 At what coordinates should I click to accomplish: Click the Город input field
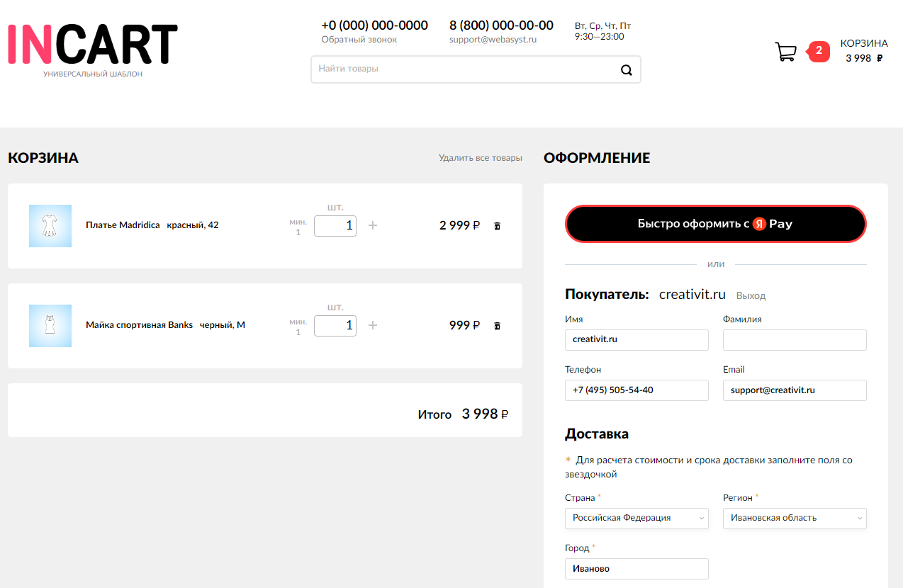636,568
